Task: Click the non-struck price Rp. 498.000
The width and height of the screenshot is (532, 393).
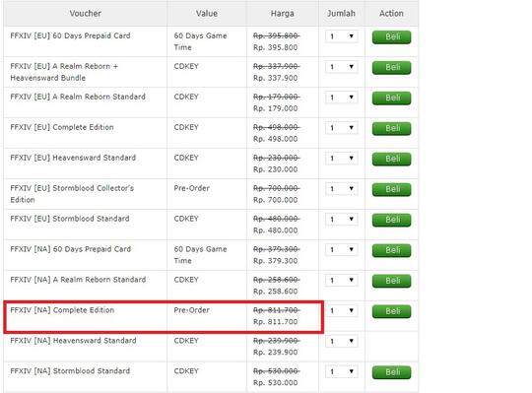Action: coord(276,139)
